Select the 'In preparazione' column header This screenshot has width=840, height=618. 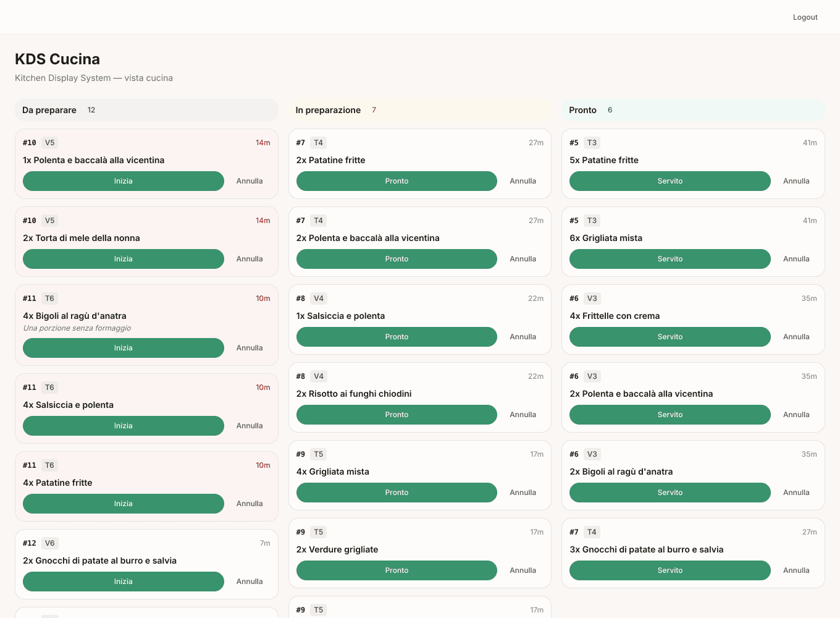click(420, 110)
